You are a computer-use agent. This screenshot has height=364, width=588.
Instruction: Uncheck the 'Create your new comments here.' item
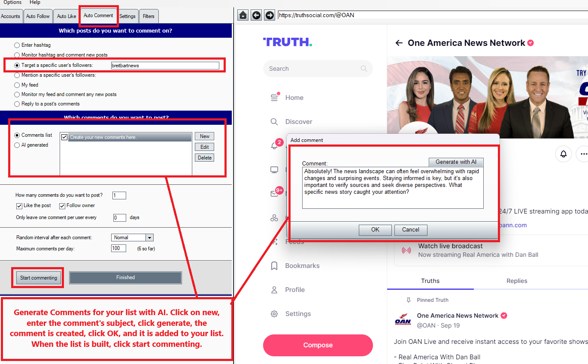click(64, 137)
